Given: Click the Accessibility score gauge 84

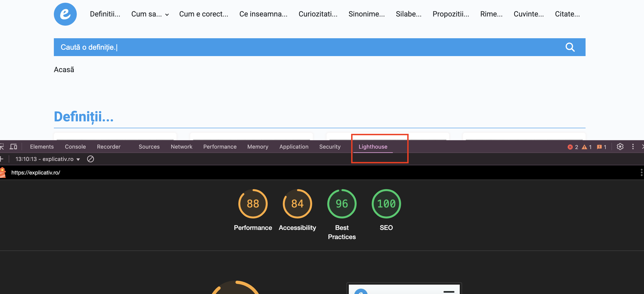Looking at the screenshot, I should click(297, 204).
